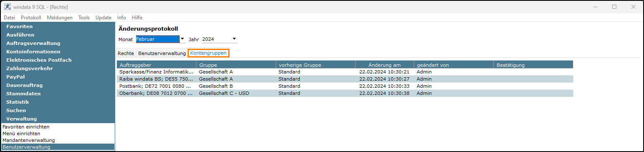The height and width of the screenshot is (152, 644).
Task: Click Gesellschaft A in the Raiba row
Action: point(216,79)
